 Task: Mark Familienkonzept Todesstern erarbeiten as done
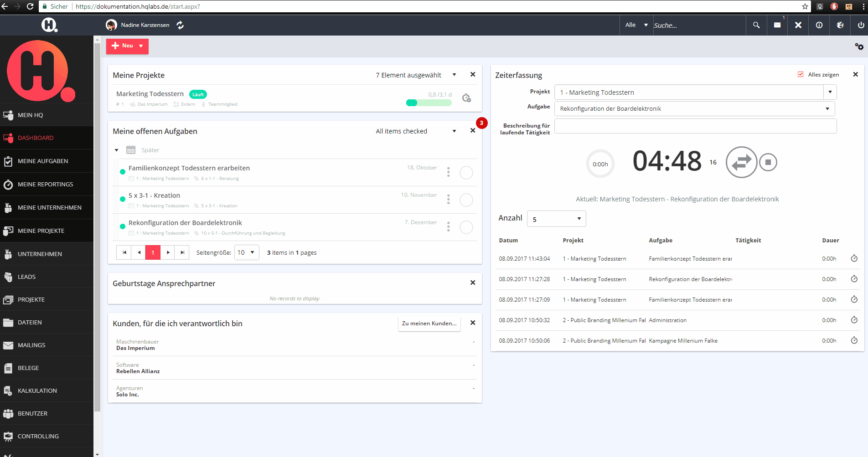point(466,173)
